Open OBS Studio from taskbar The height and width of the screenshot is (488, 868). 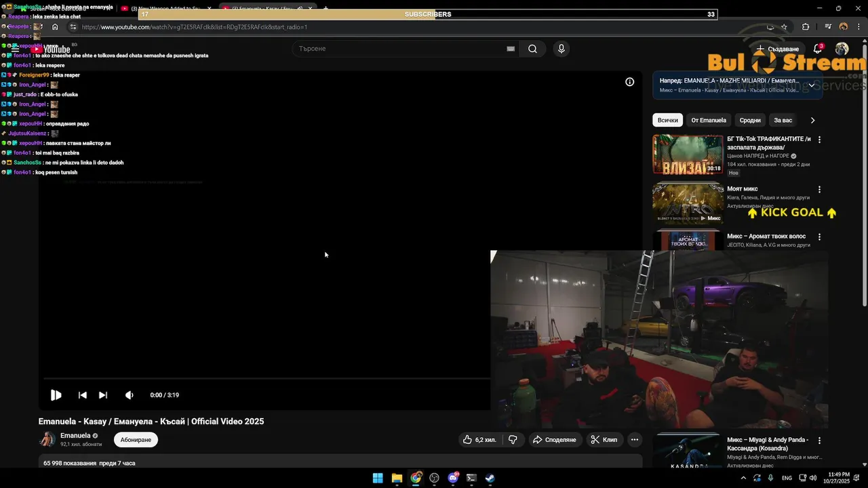coord(435,478)
